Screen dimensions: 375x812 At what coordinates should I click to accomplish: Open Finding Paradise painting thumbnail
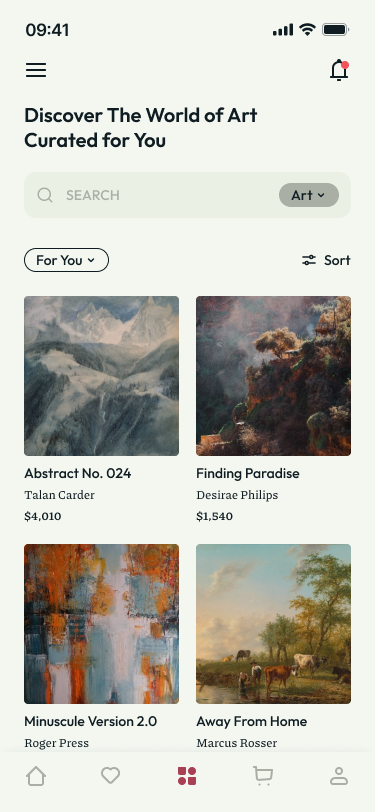coord(273,376)
